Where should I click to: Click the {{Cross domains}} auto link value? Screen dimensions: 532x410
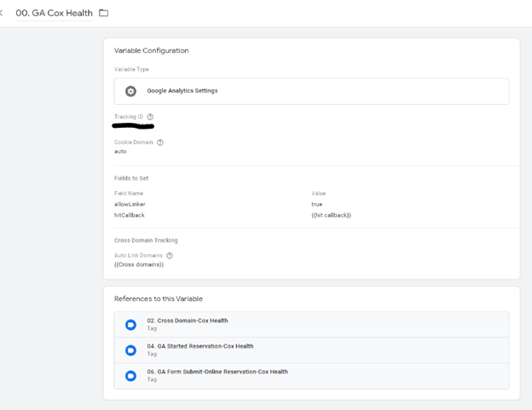pyautogui.click(x=139, y=264)
